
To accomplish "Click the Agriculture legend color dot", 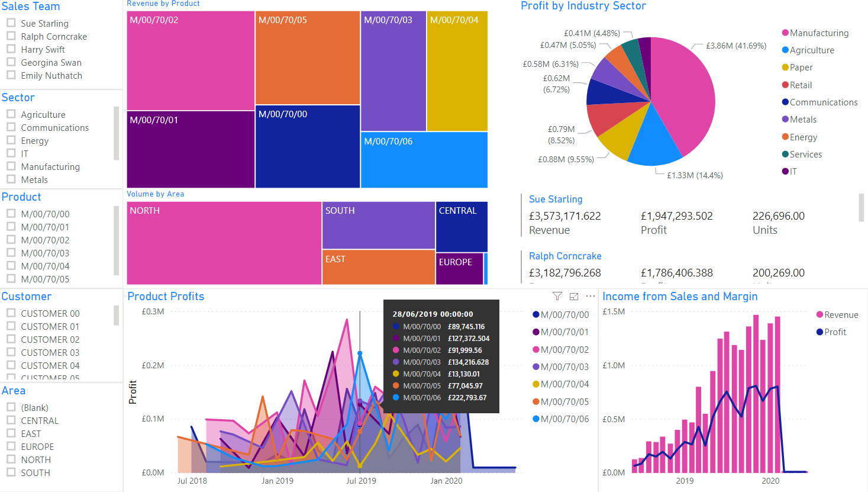I will [785, 50].
